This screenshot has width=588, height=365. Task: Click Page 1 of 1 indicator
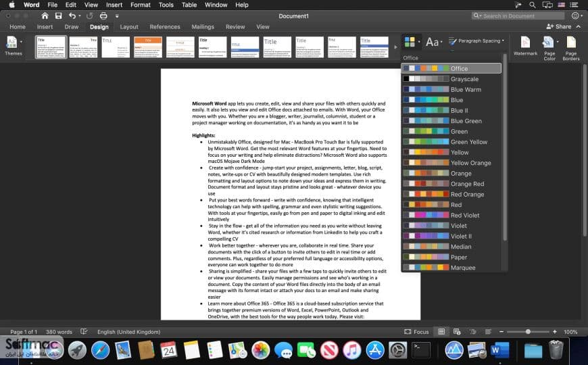(x=24, y=332)
